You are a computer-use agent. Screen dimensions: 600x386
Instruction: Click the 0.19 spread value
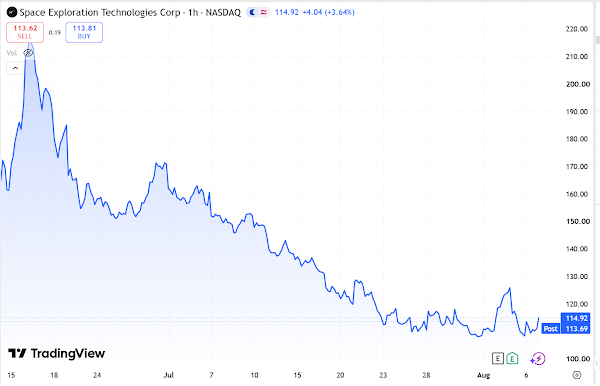(55, 33)
